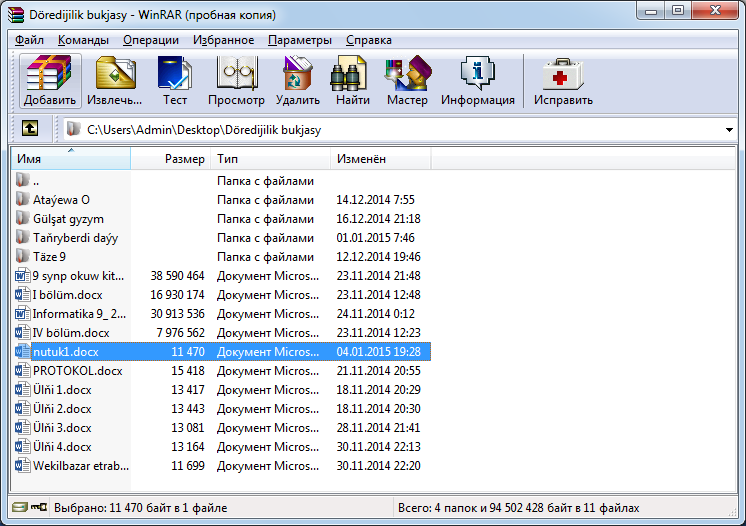Open the Файл menu
746x526 pixels.
tap(29, 40)
